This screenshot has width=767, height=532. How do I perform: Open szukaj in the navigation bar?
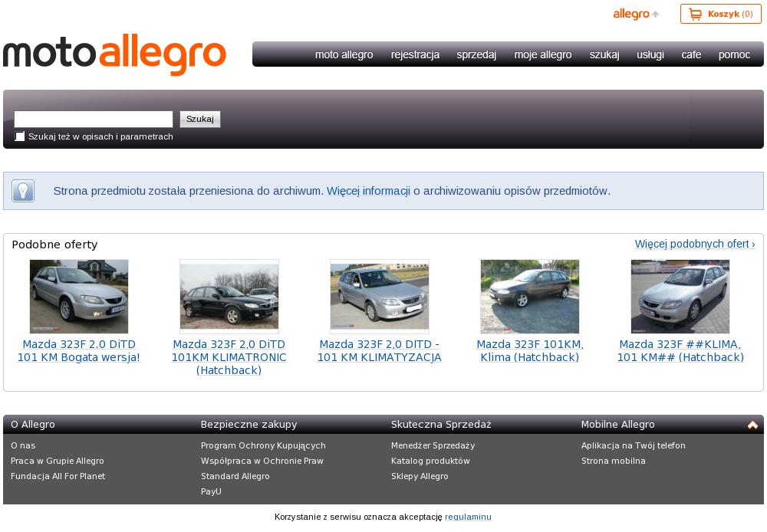(x=604, y=54)
